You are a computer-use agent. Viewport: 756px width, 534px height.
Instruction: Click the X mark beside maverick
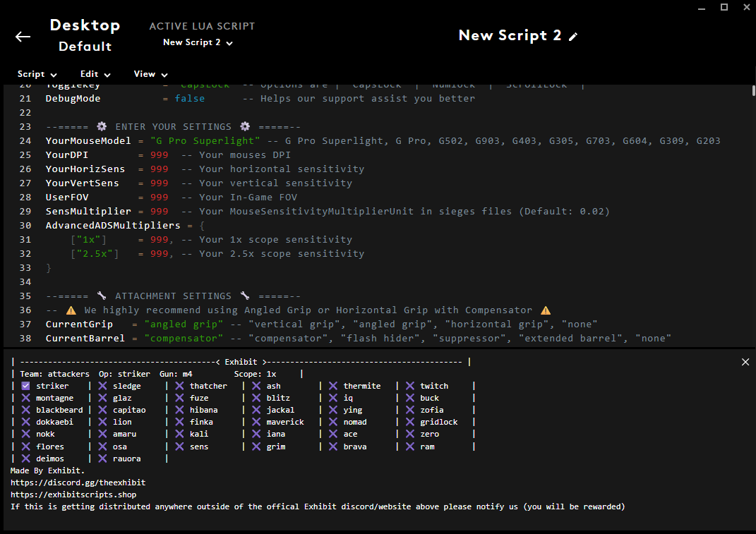coord(256,422)
